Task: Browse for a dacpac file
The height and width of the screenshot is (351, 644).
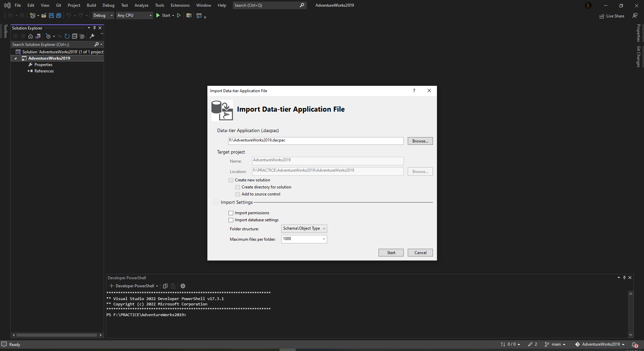Action: tap(420, 141)
